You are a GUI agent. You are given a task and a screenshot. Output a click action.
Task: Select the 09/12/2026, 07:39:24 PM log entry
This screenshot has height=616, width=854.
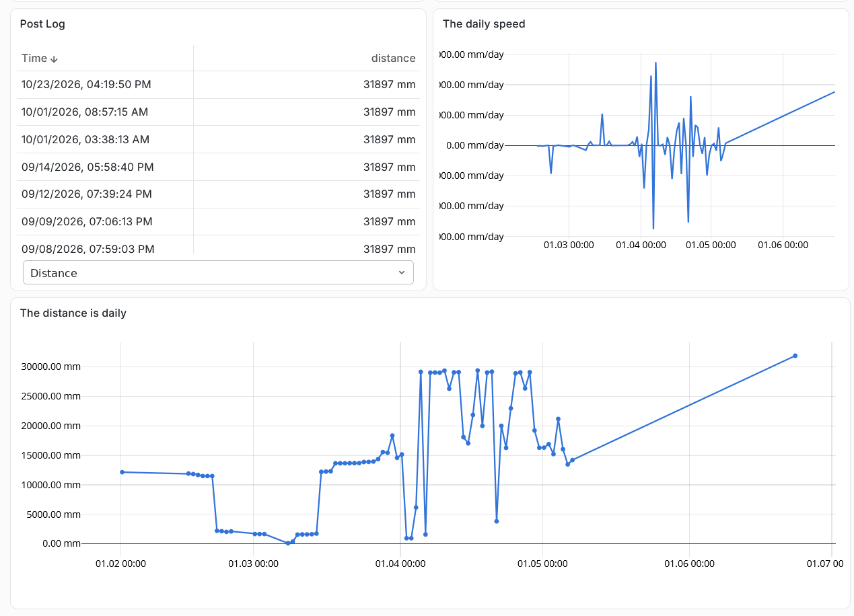click(x=218, y=194)
